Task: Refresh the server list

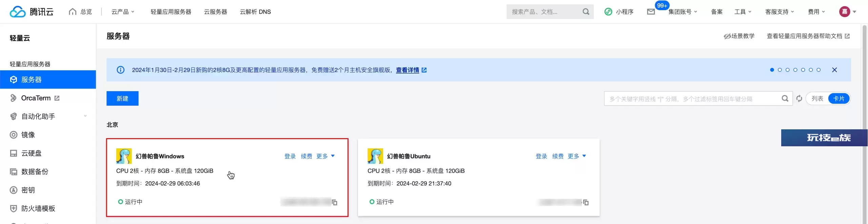Action: coord(799,98)
